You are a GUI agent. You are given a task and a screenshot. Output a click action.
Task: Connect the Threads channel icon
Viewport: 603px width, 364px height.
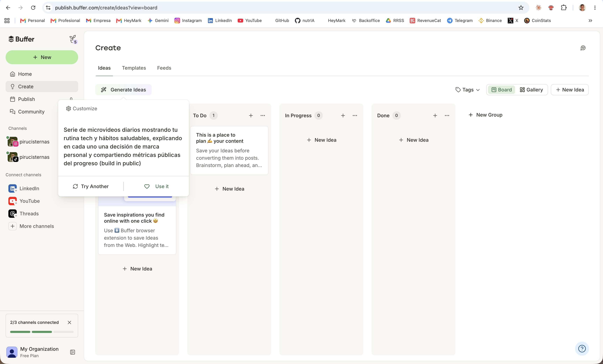(x=13, y=213)
